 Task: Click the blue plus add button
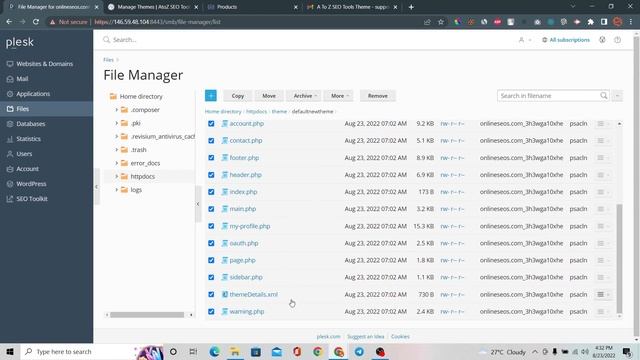tap(211, 96)
